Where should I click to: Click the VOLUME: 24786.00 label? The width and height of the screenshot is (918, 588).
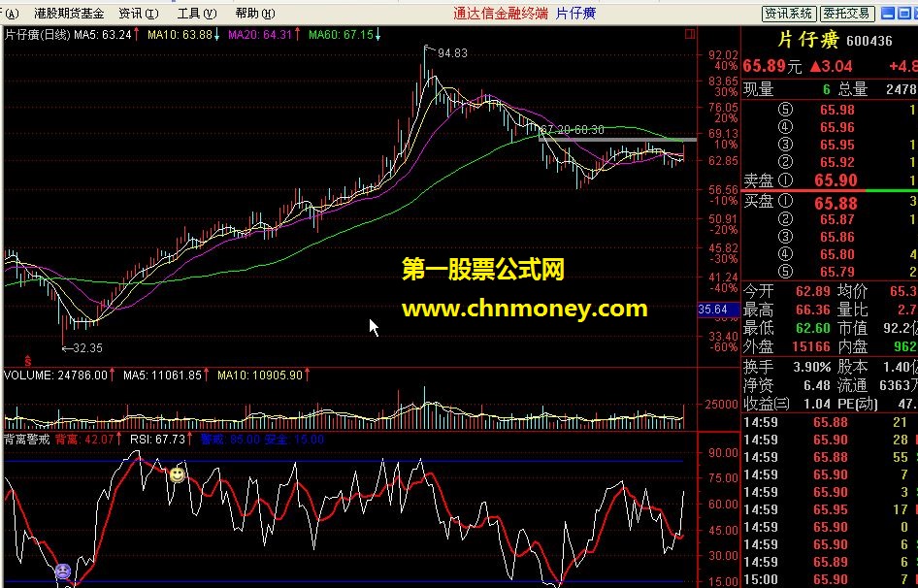pos(55,375)
